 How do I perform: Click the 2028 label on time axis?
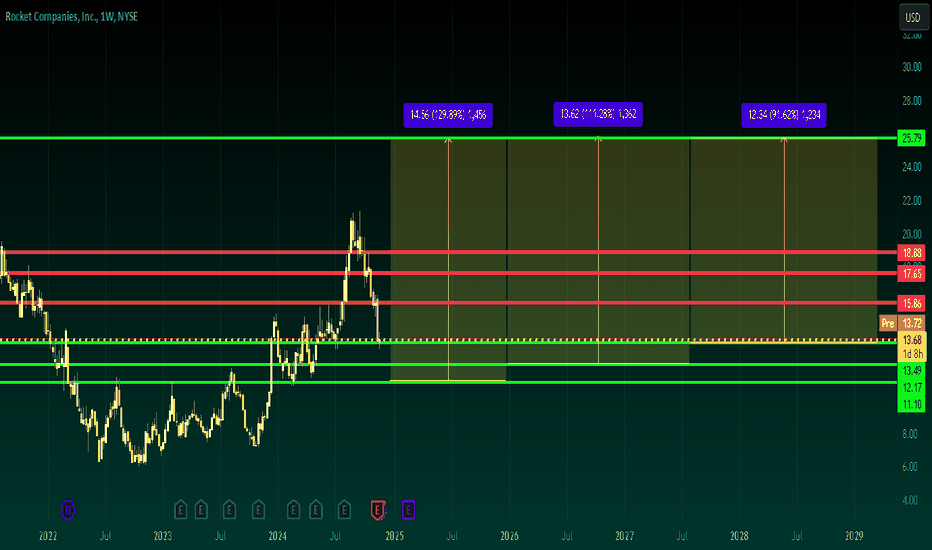pyautogui.click(x=739, y=536)
